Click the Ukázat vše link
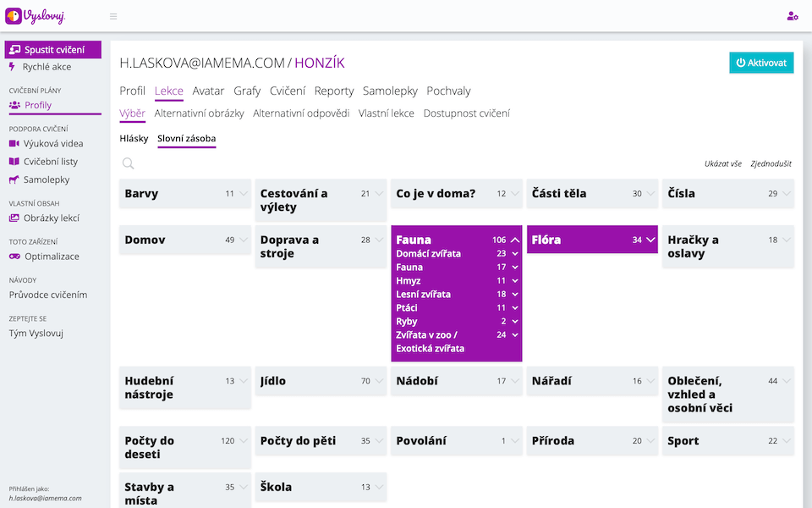 coord(722,163)
